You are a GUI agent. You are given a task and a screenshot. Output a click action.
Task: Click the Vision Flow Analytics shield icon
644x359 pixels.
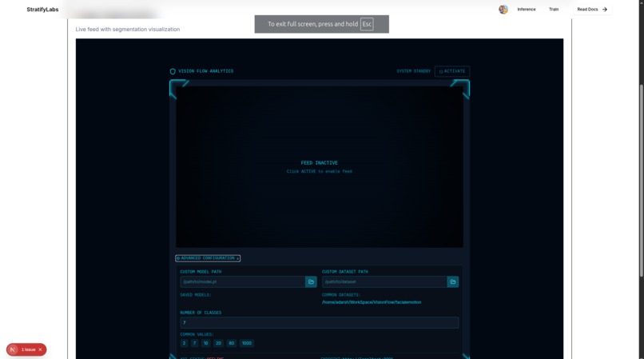[x=173, y=71]
